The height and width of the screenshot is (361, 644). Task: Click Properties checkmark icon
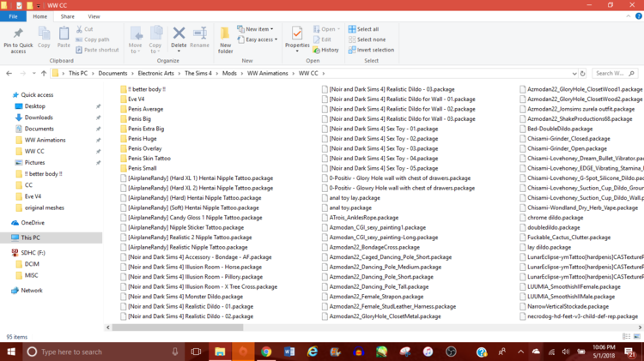tap(297, 33)
